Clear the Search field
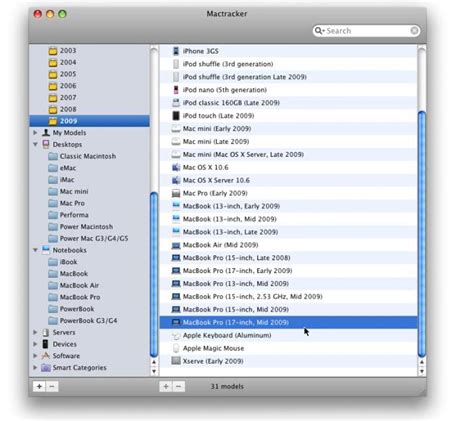The height and width of the screenshot is (421, 474). pos(414,31)
